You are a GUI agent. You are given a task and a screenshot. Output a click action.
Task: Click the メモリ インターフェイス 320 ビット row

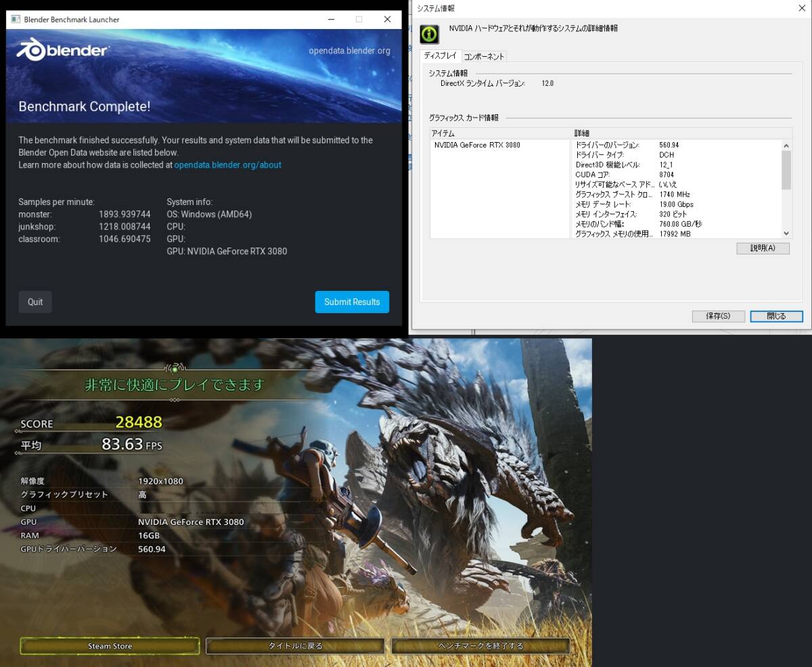(677, 214)
